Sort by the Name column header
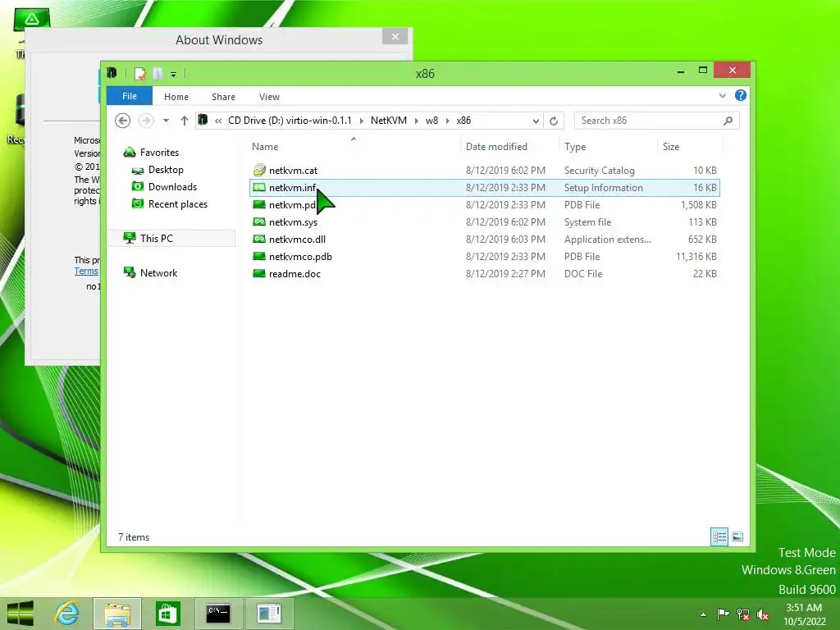Screen dimensions: 840x630 [x=265, y=147]
